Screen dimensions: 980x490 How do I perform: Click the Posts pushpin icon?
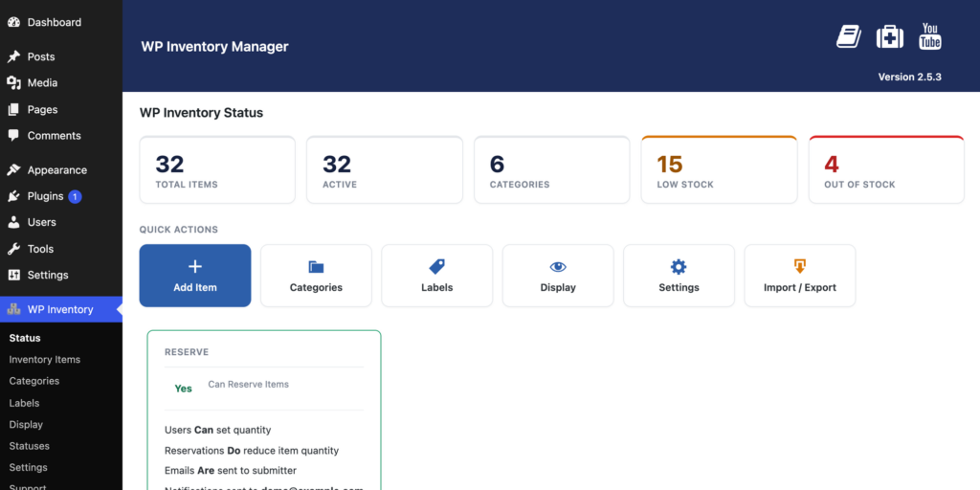click(x=13, y=56)
